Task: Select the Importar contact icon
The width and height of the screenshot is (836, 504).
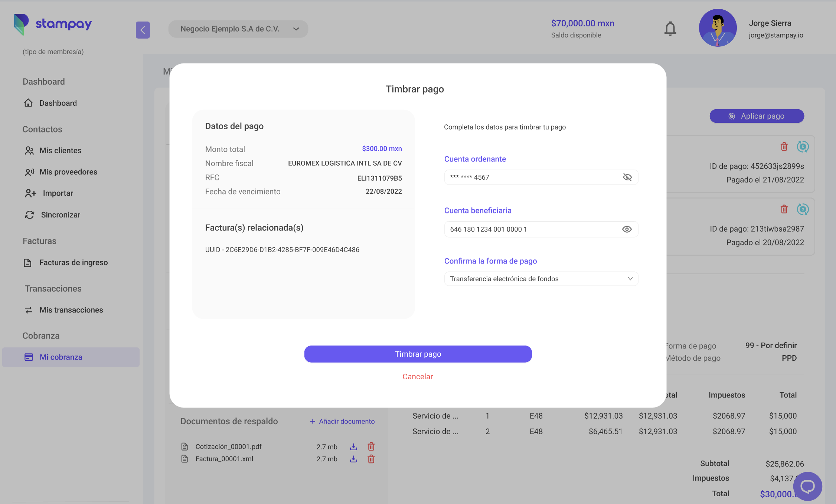Action: click(30, 193)
